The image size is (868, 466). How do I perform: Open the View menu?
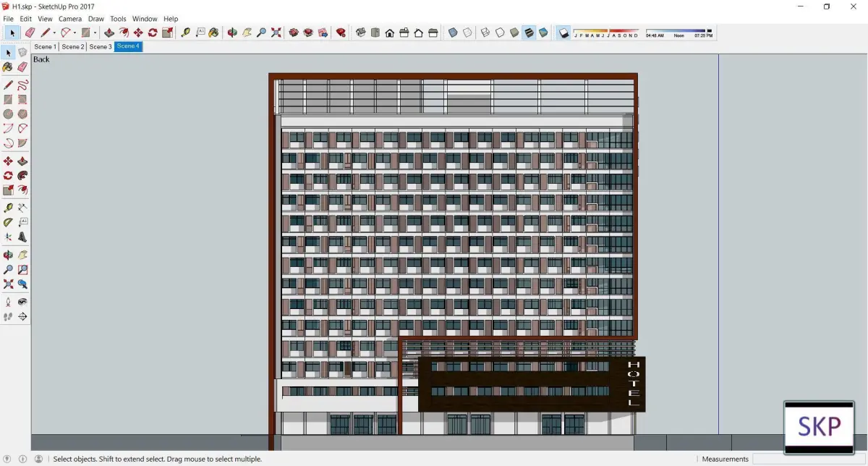(x=45, y=19)
